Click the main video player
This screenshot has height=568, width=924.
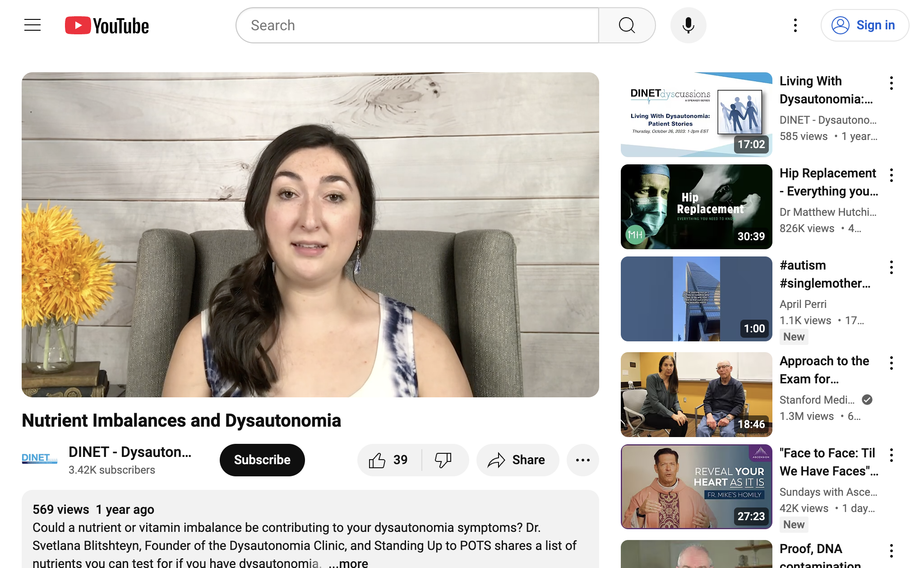point(310,235)
